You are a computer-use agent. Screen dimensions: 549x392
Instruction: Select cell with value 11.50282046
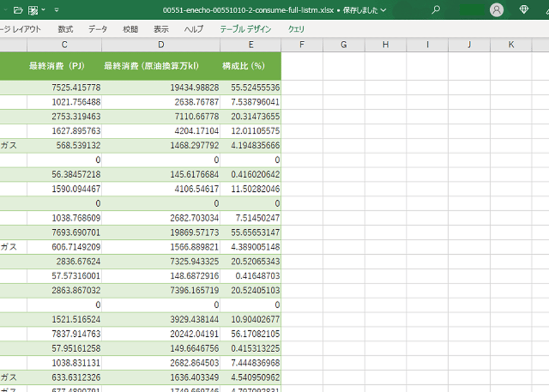pyautogui.click(x=251, y=189)
